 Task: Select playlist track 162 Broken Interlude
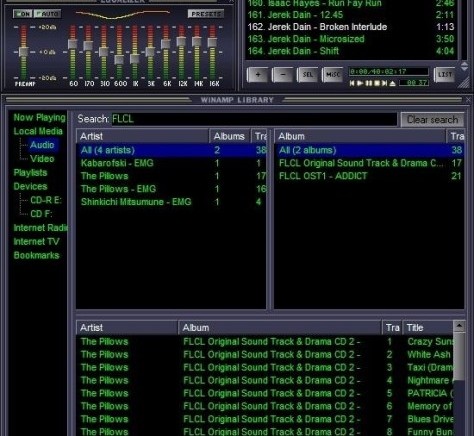(351, 27)
